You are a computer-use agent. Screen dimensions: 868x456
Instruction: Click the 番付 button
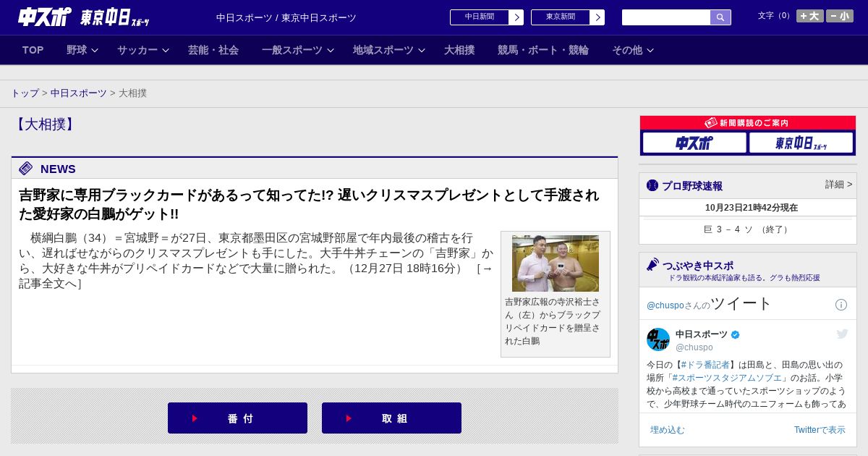coord(237,418)
